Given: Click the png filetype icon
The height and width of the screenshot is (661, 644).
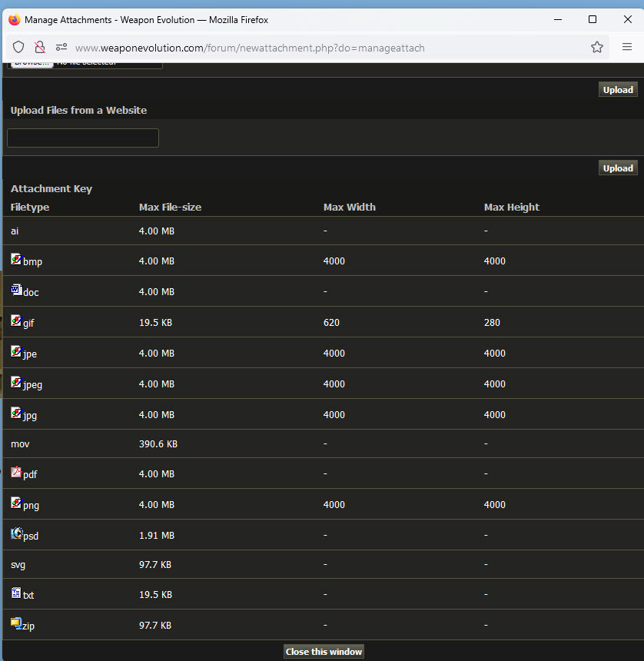Looking at the screenshot, I should 16,503.
